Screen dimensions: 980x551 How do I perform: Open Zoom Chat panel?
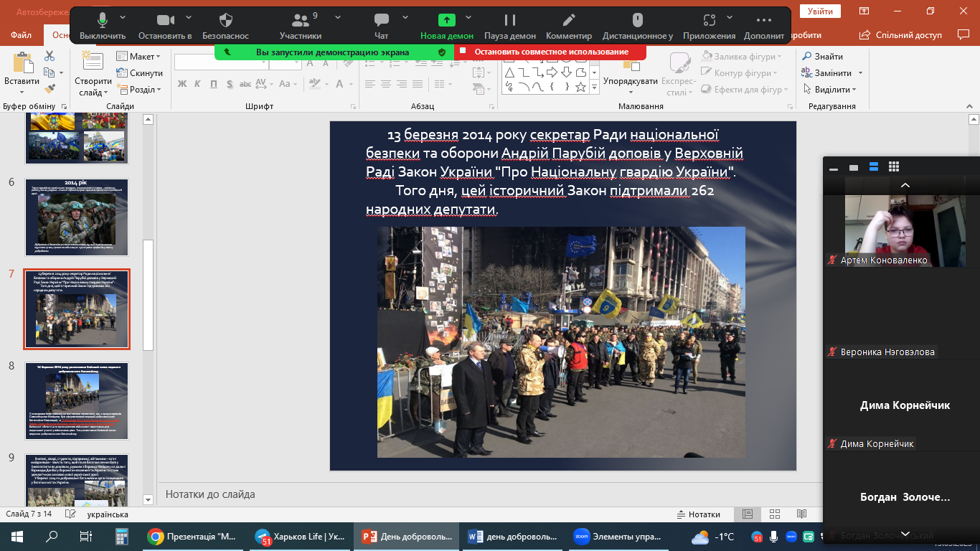pos(381,26)
